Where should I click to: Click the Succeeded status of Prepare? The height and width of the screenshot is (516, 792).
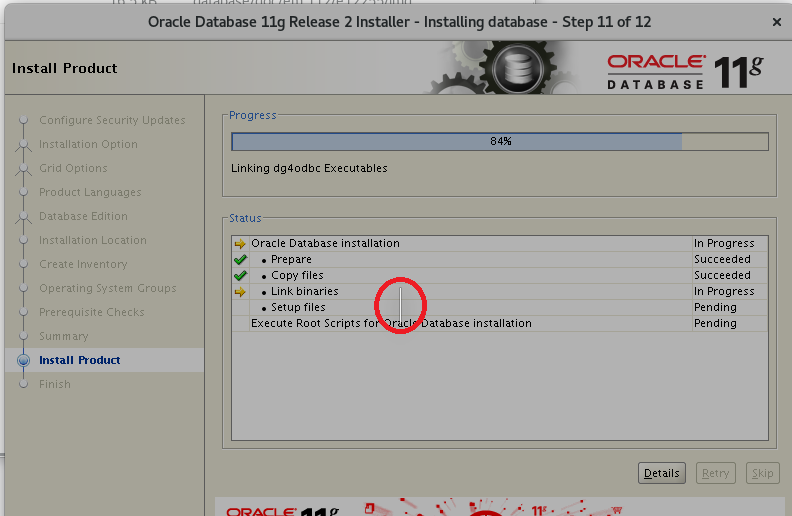click(x=722, y=260)
